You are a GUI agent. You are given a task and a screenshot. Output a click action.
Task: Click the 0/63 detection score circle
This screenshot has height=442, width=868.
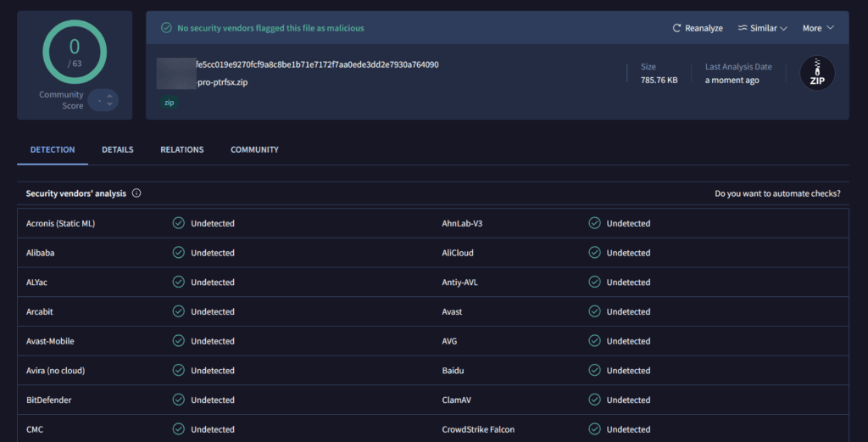[75, 51]
